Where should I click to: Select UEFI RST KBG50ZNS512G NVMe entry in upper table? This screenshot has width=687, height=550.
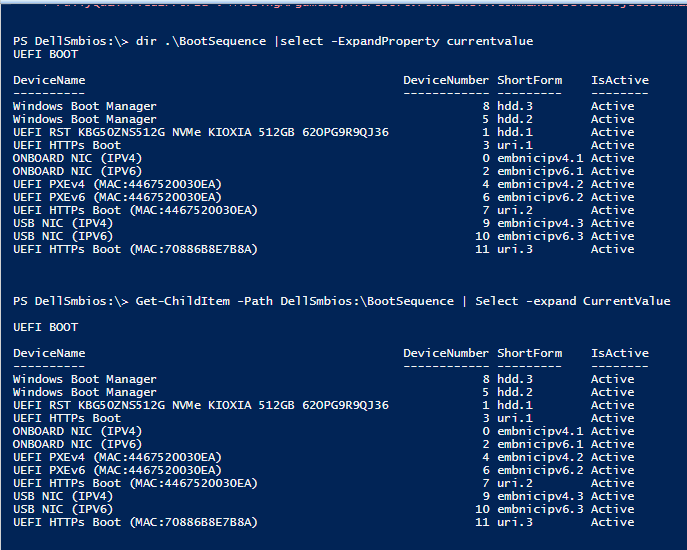coord(200,132)
